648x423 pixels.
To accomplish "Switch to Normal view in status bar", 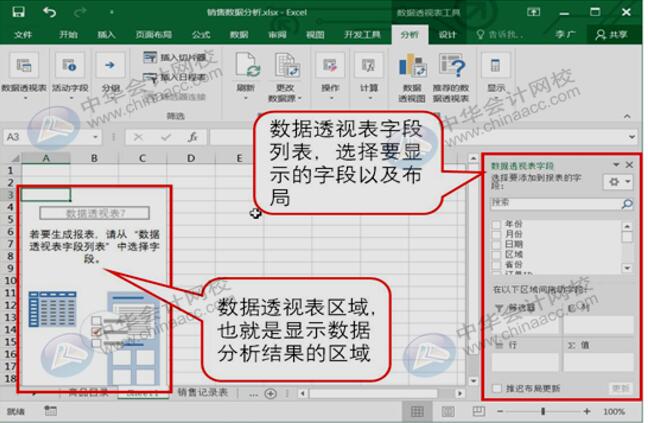I will pyautogui.click(x=417, y=411).
